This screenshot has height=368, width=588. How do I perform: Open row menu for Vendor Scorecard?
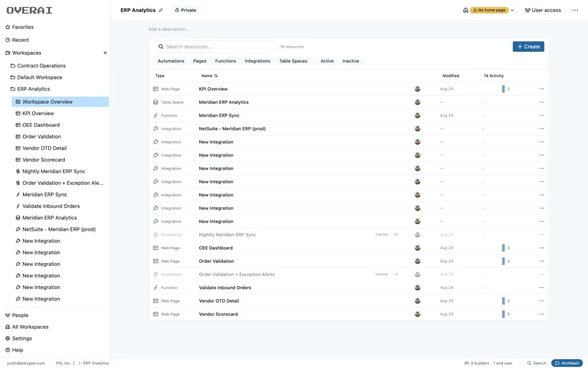pos(542,314)
